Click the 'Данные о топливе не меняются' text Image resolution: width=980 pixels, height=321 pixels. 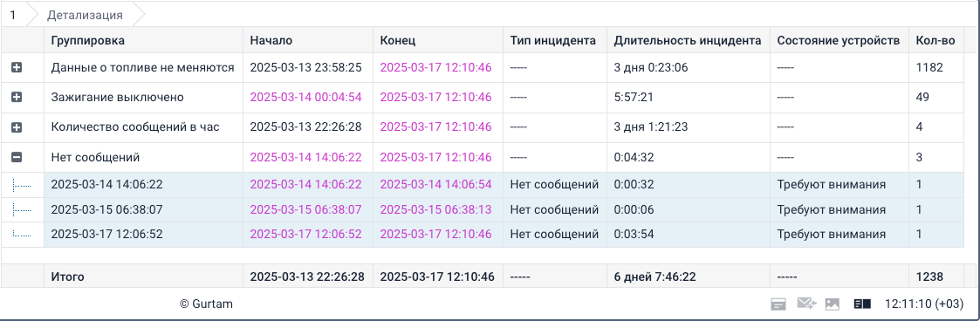coord(142,67)
